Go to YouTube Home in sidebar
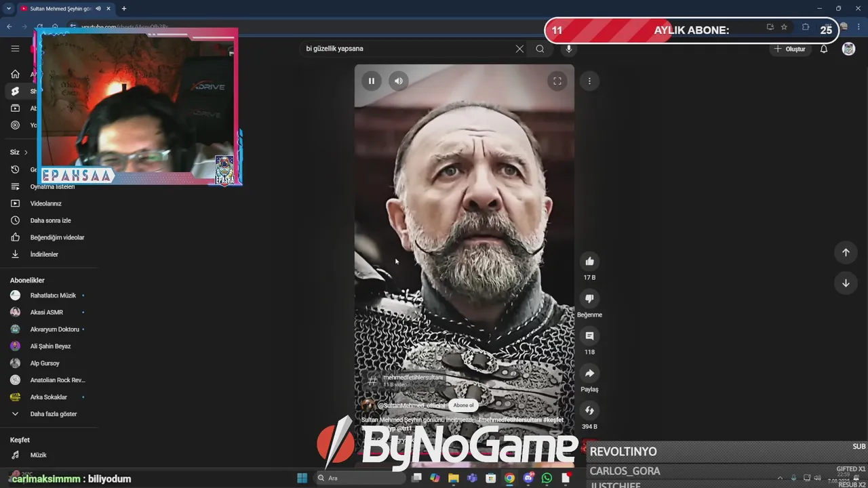The height and width of the screenshot is (488, 868). (15, 74)
